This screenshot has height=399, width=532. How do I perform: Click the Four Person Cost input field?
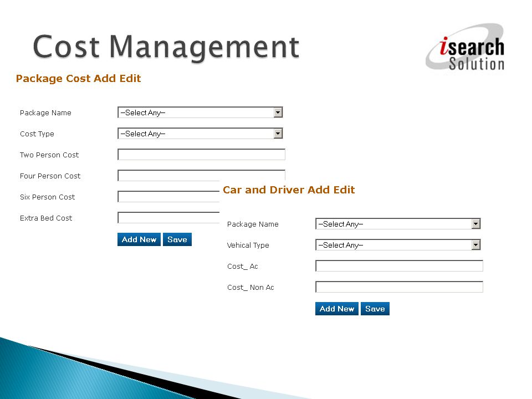(201, 176)
